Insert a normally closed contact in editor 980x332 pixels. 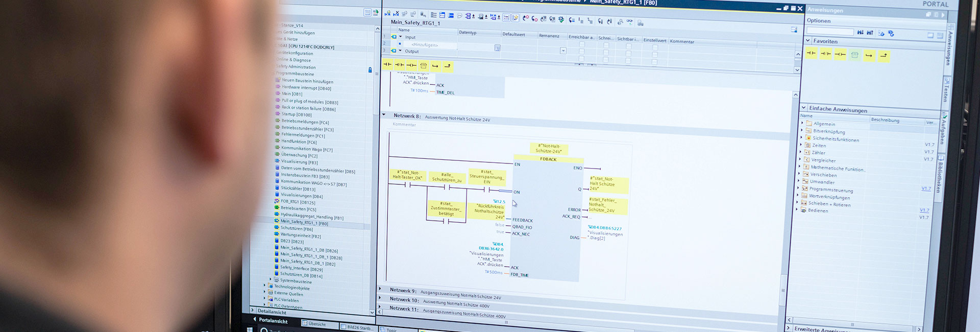(399, 65)
